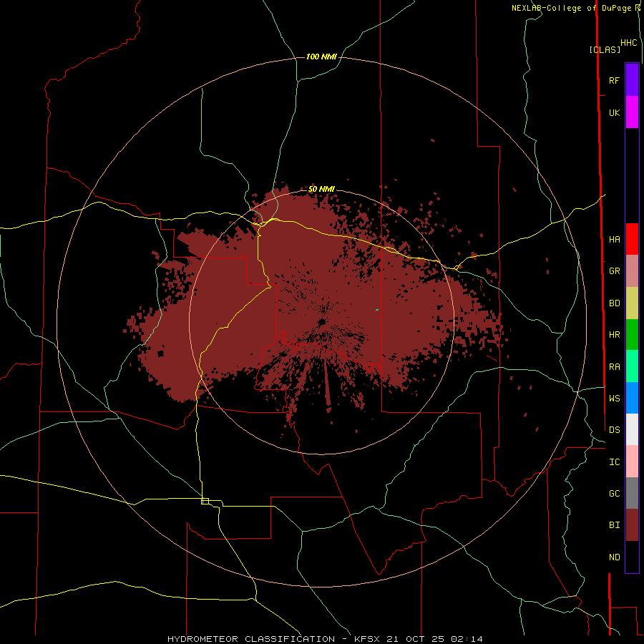Click the 'GR' legend label
Image resolution: width=644 pixels, height=644 pixels.
(614, 271)
